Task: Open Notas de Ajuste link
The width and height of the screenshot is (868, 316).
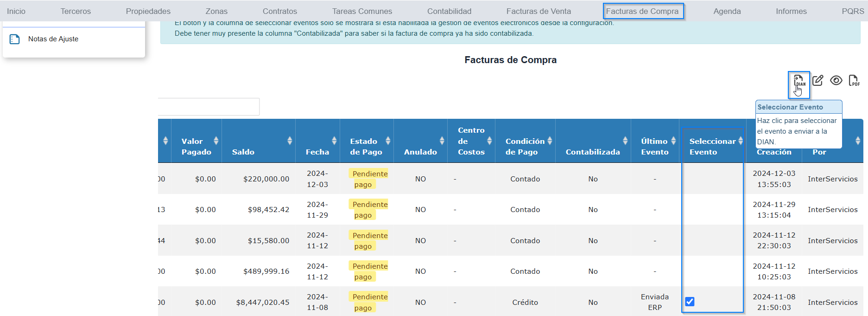Action: [x=53, y=39]
